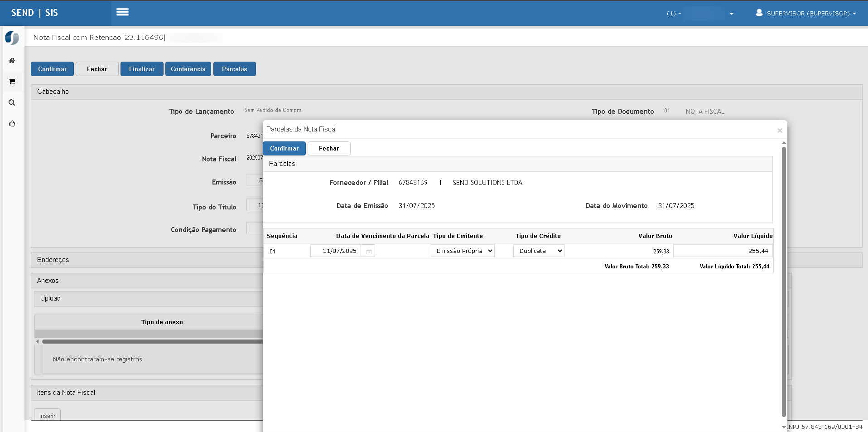Click the Parcelas button
868x432 pixels.
coord(234,69)
